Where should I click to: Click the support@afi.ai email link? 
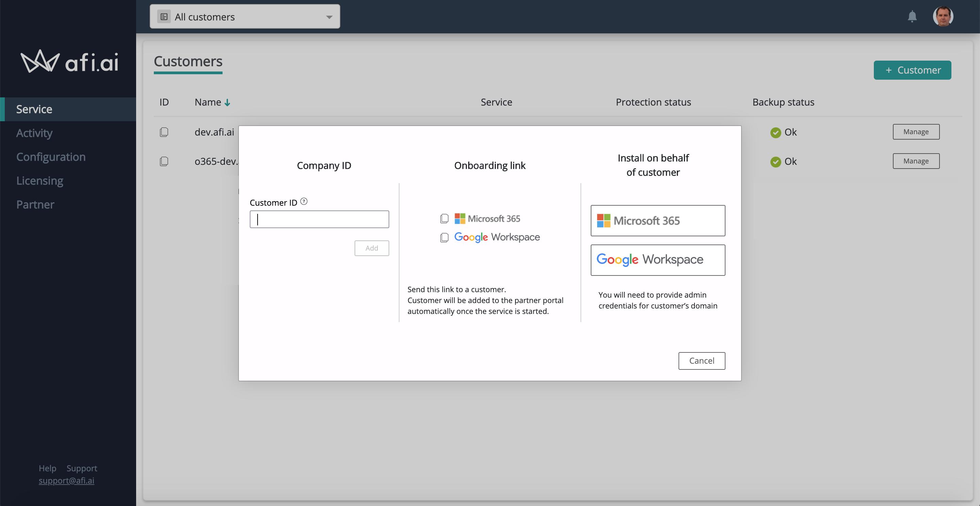(66, 480)
